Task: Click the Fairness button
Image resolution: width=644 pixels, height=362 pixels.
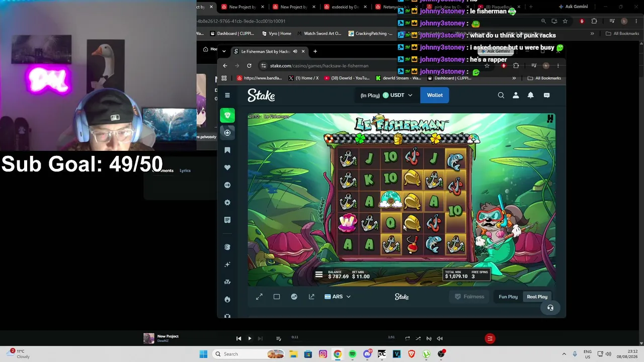Action: coord(469,297)
